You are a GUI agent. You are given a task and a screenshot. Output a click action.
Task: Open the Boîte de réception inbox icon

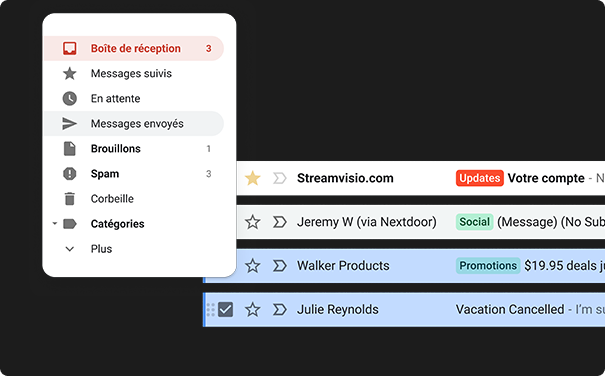pyautogui.click(x=69, y=48)
